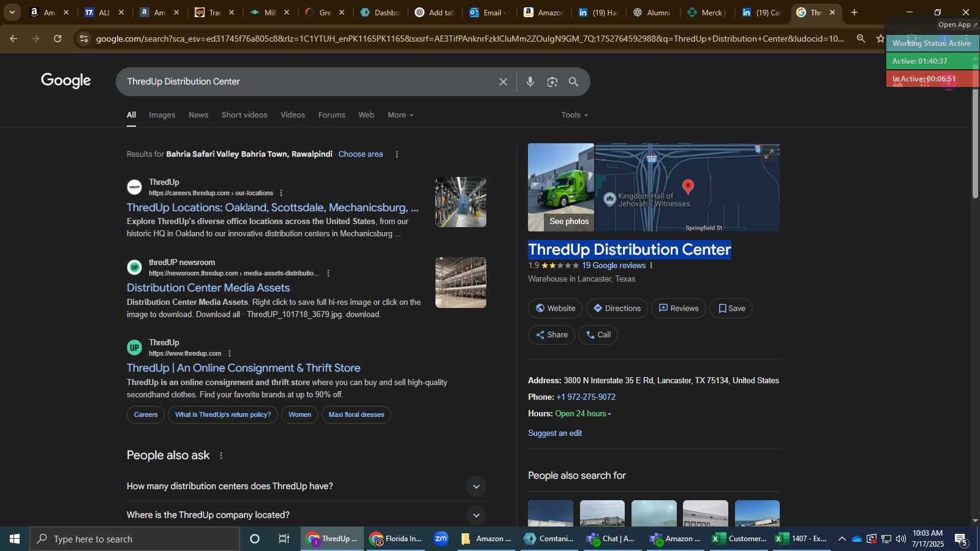Open OneDrive cloud icon in tray
Screen dimensions: 980x551
[857, 539]
